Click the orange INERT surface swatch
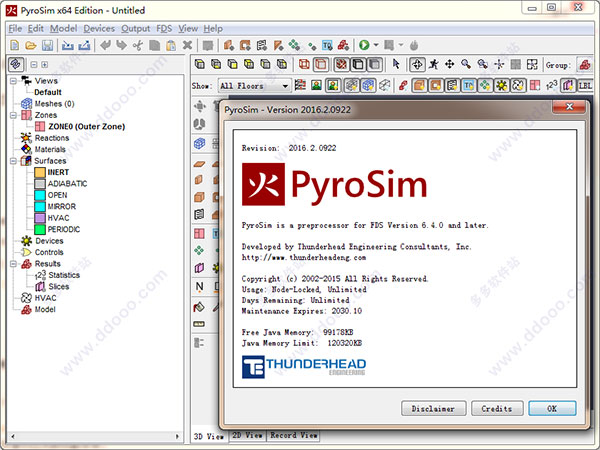The image size is (600, 450). coord(40,172)
